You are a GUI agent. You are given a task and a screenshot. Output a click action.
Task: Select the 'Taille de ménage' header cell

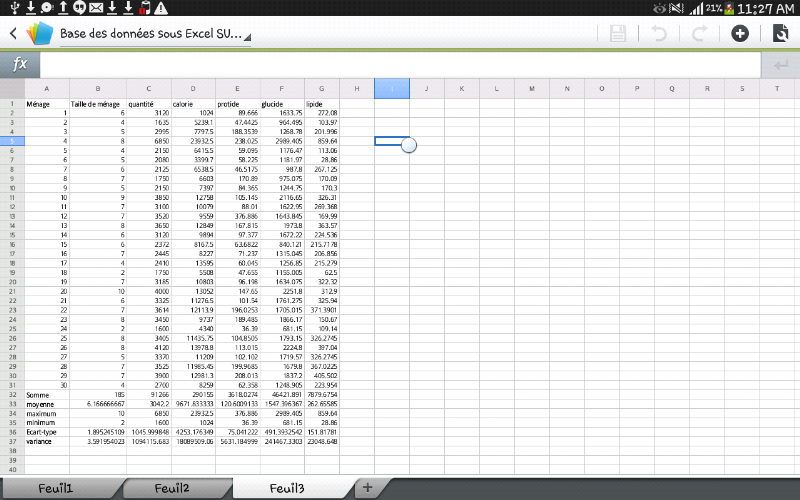[x=96, y=104]
